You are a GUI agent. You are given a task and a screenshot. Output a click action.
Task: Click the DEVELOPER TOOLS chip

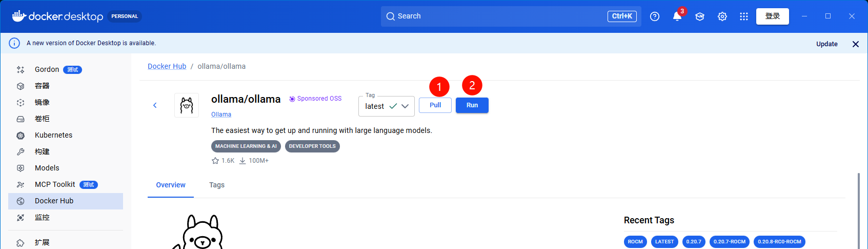point(312,146)
